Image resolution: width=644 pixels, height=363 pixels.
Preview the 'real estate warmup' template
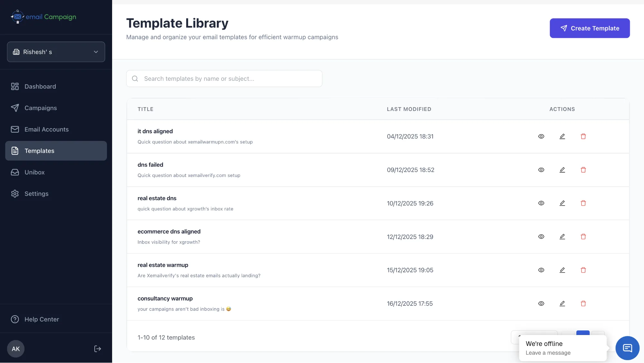coord(541,270)
